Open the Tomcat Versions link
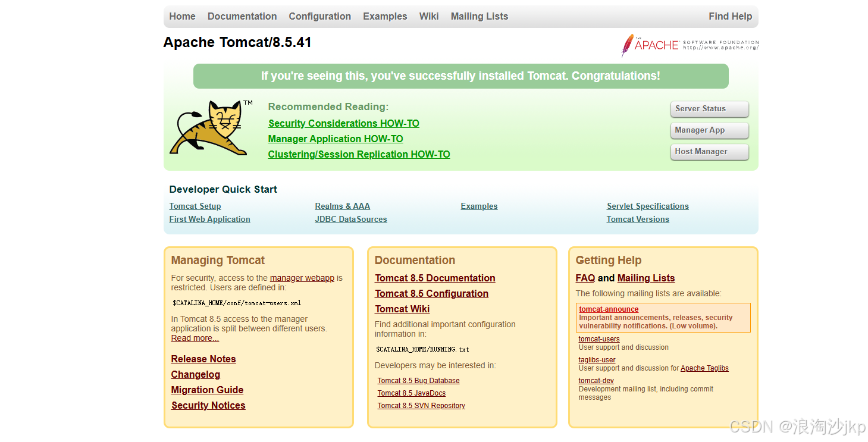Image resolution: width=868 pixels, height=442 pixels. pyautogui.click(x=638, y=220)
